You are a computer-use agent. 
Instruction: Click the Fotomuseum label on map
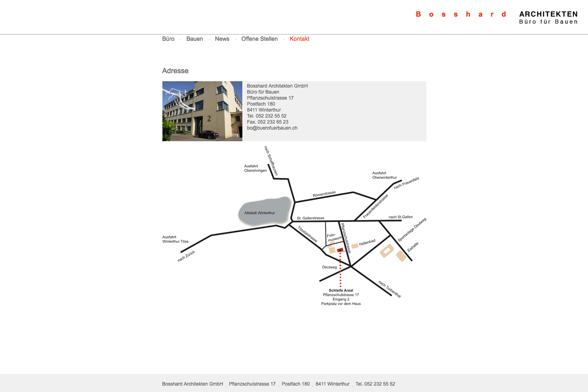pos(334,237)
